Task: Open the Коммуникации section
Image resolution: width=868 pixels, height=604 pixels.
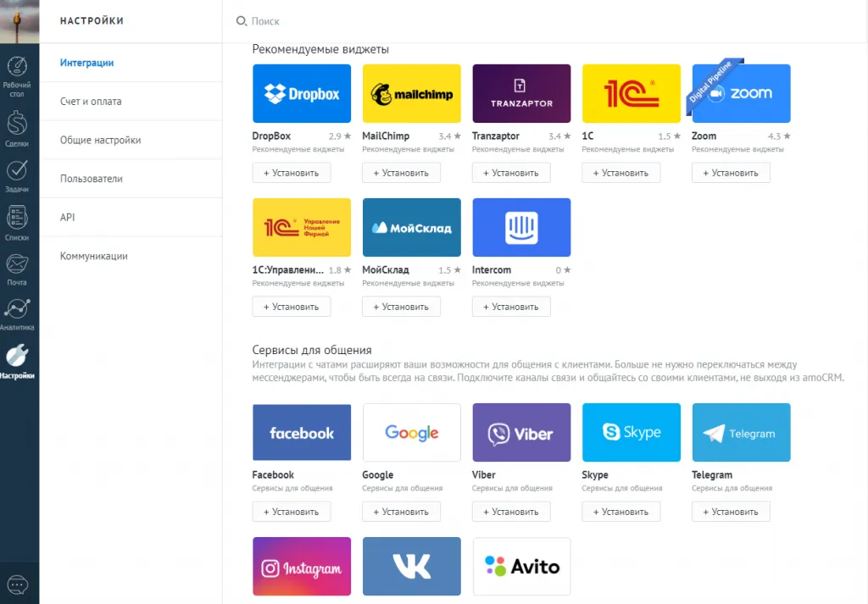Action: [93, 256]
